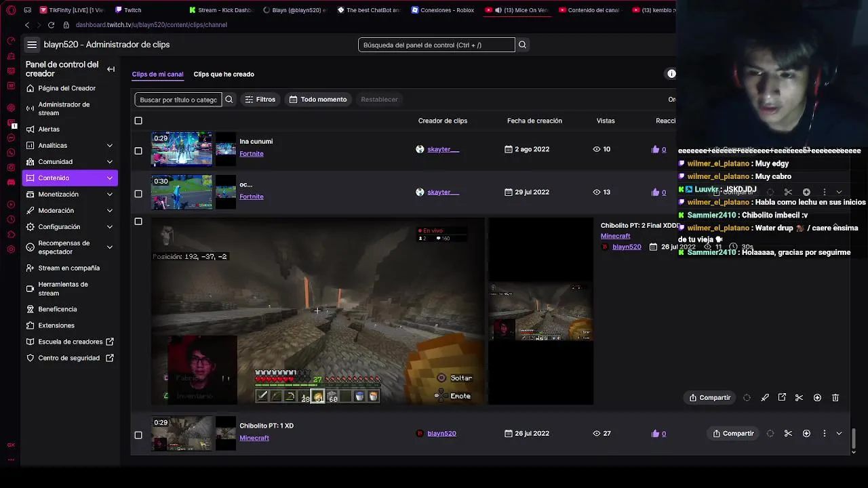Check the oc... Fortnite clip checkbox
Screen dimensions: 868x488
click(138, 194)
